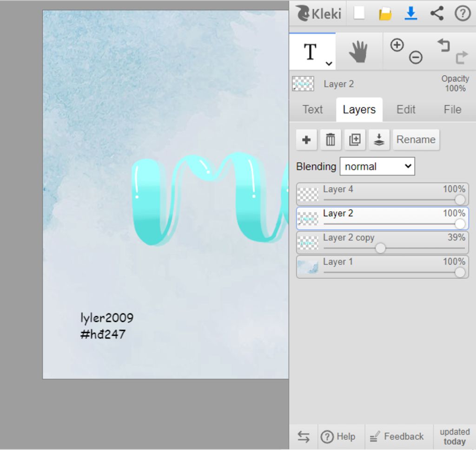Open the Feedback form

click(x=397, y=437)
